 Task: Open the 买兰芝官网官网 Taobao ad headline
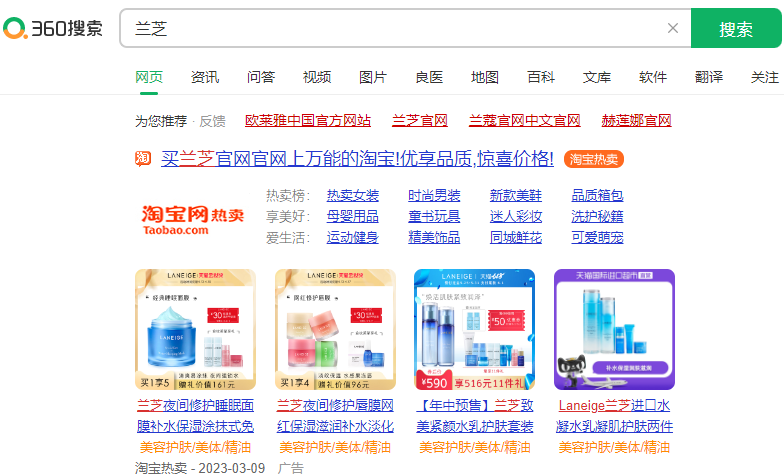[357, 159]
